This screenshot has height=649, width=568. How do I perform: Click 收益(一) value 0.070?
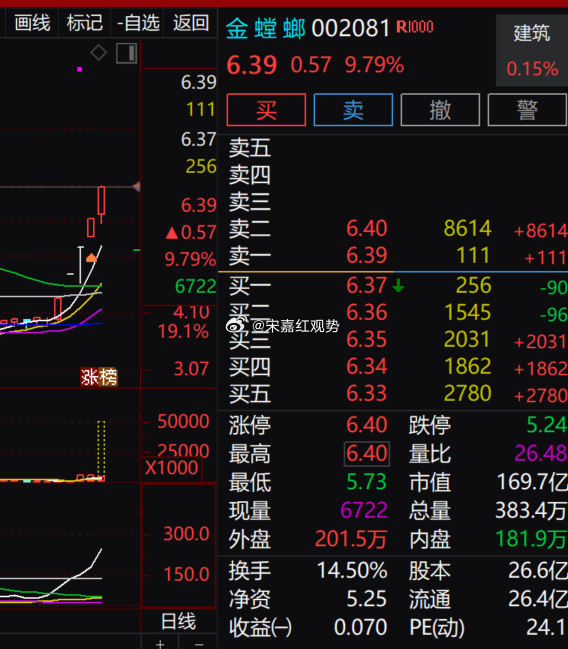[361, 627]
